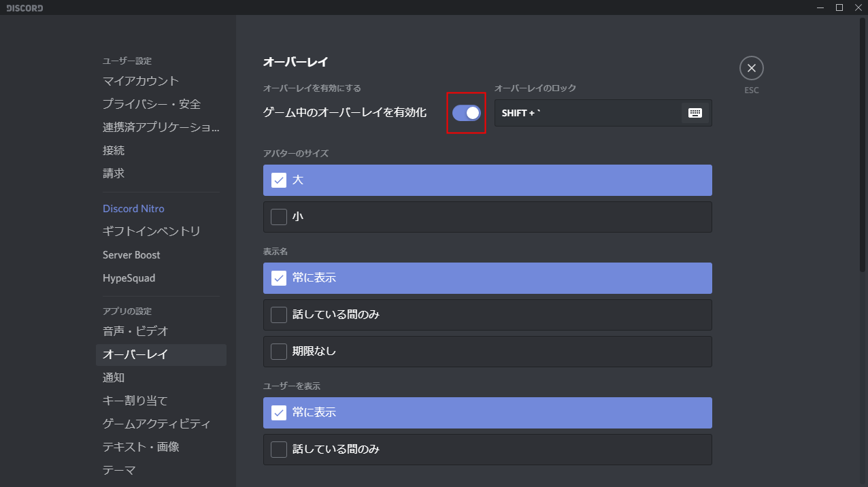Select 期限なし display name option
Screen dimensions: 868x487
[x=487, y=352]
